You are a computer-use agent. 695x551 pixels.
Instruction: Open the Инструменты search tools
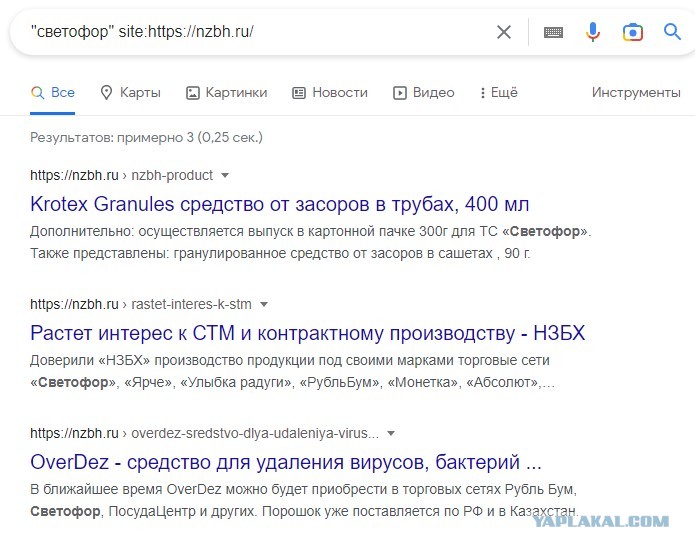pyautogui.click(x=636, y=93)
